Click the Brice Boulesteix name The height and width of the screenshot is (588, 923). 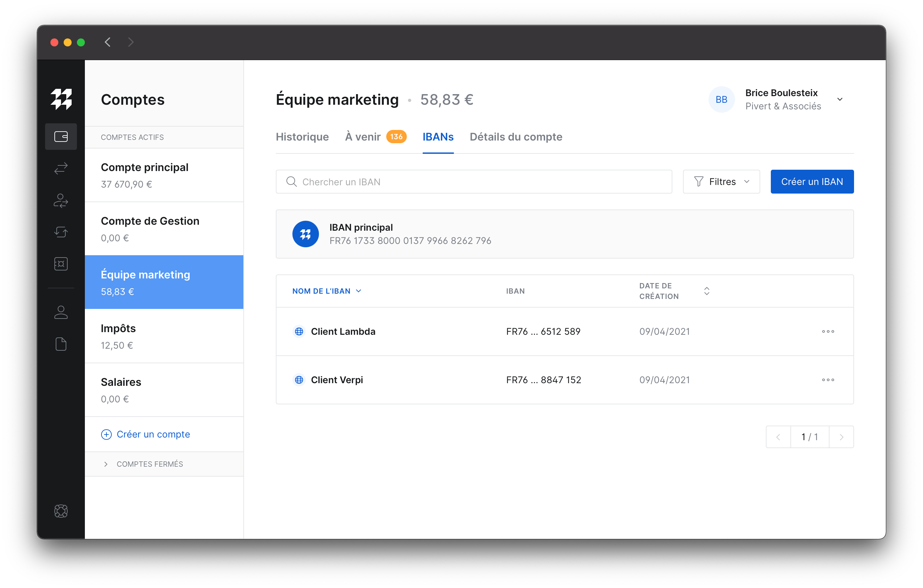(x=781, y=93)
